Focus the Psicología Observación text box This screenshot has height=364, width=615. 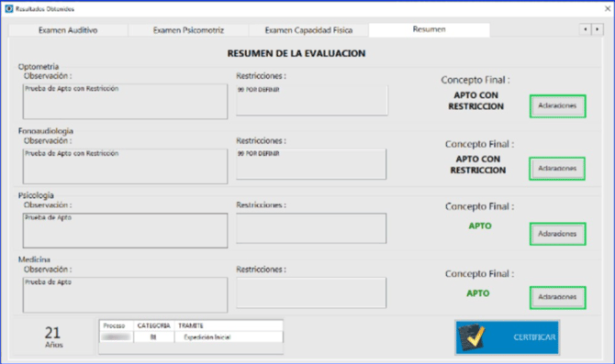(x=125, y=230)
